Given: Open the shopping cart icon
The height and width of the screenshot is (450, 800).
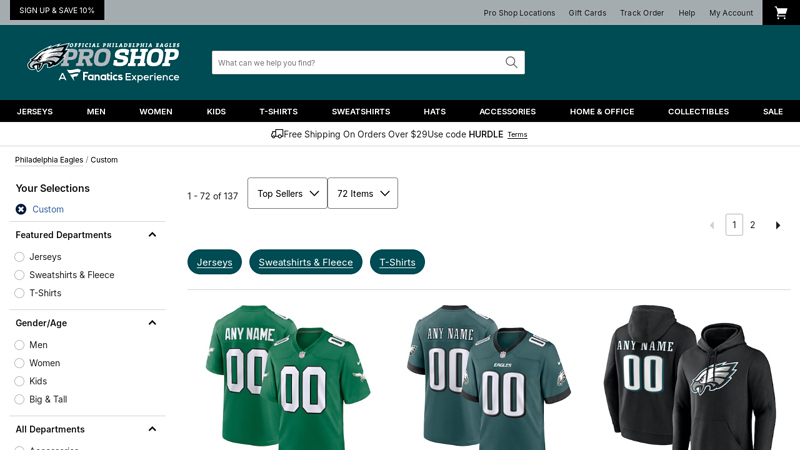Looking at the screenshot, I should coord(780,12).
